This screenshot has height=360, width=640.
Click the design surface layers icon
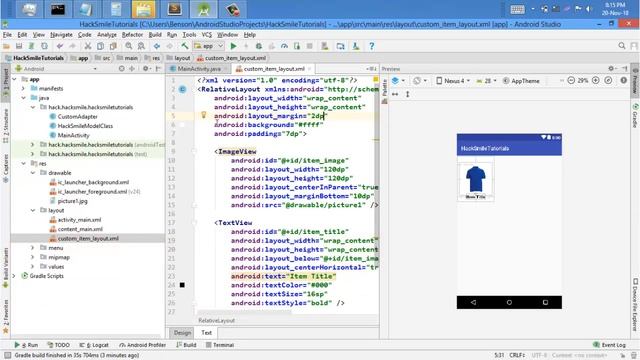(395, 81)
